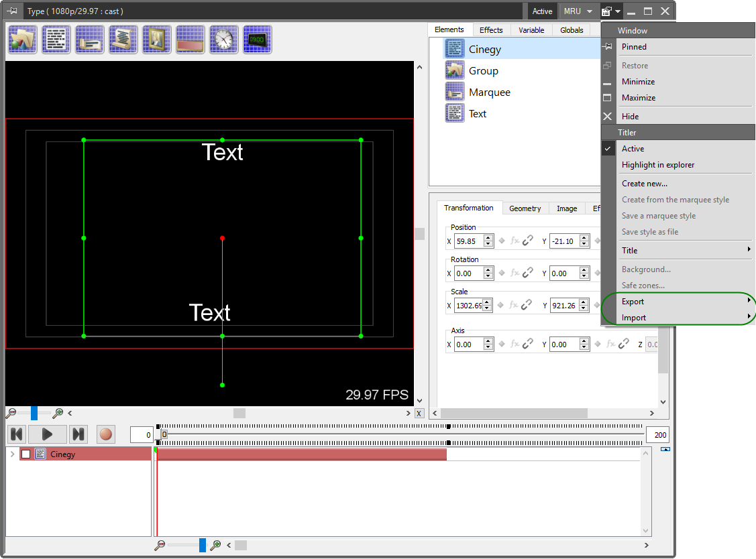Zoom out the timeline with magnifier minus

160,545
